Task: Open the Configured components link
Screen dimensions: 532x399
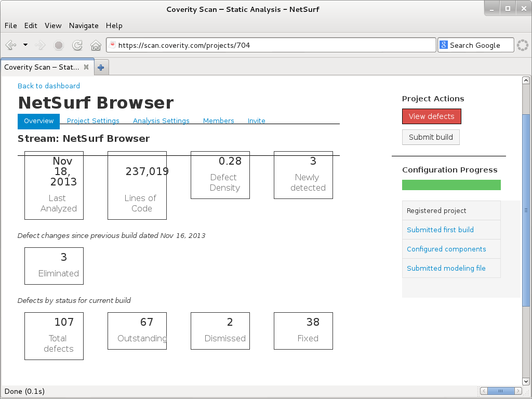Action: coord(446,249)
